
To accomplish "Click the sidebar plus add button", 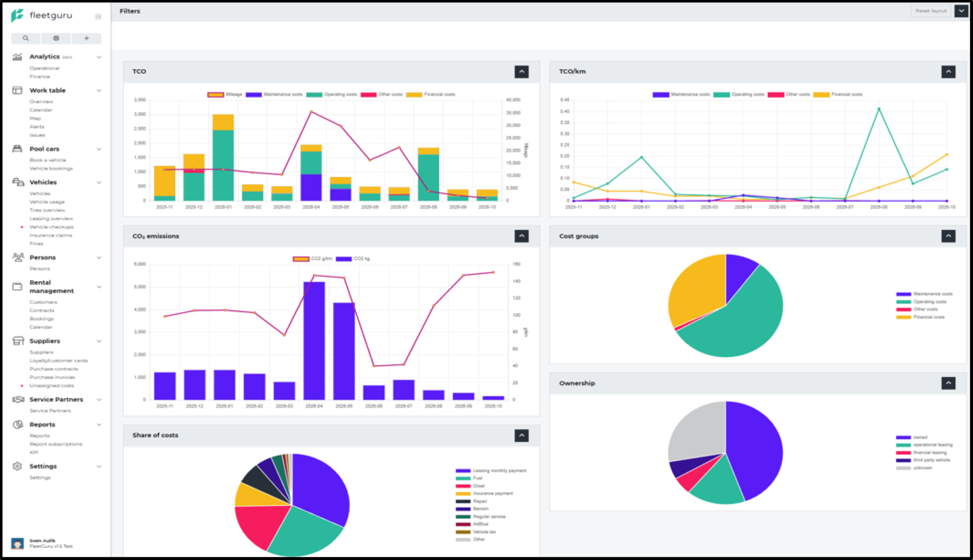I will pos(86,38).
